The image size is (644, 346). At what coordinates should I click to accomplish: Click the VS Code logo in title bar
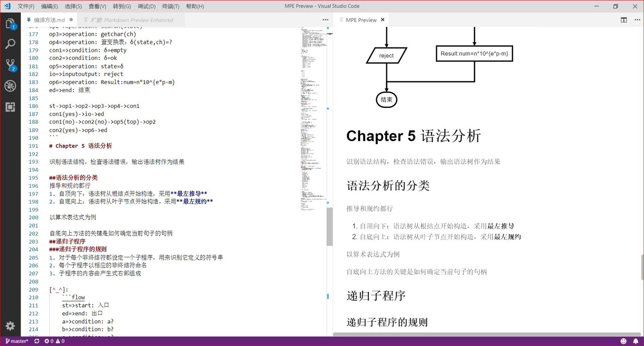click(x=7, y=6)
